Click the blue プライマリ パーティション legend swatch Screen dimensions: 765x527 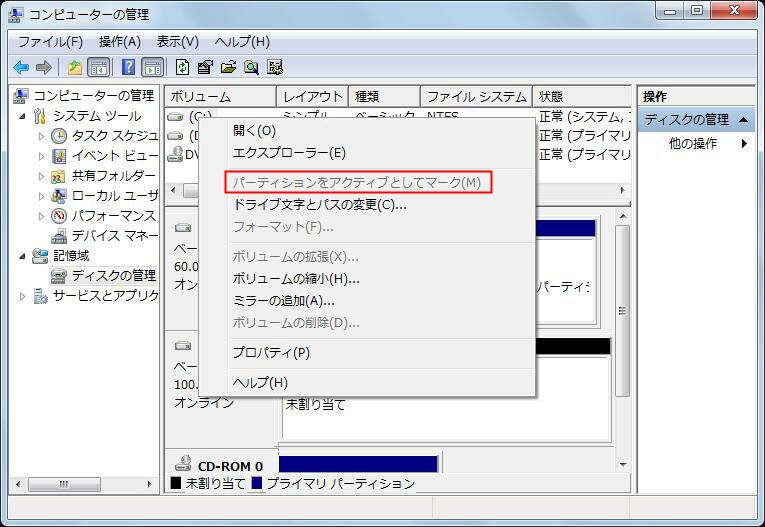point(256,483)
